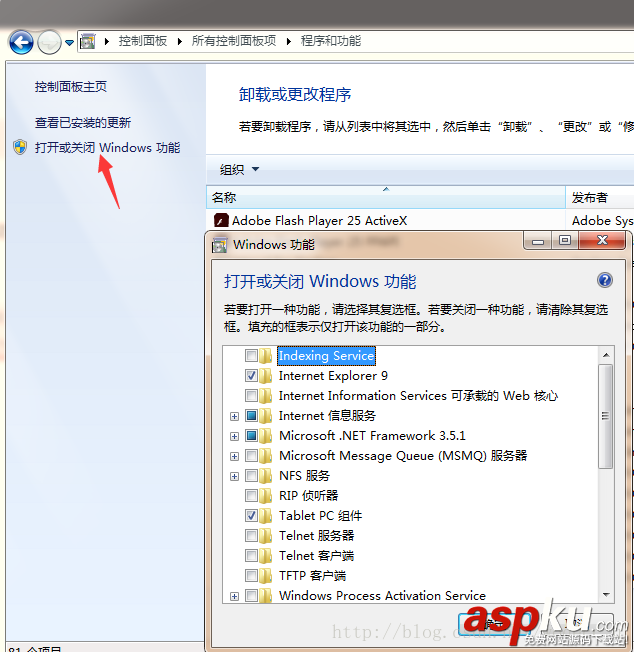The image size is (634, 652).
Task: Expand Microsoft Message Queue (MSMQ) node
Action: (234, 456)
